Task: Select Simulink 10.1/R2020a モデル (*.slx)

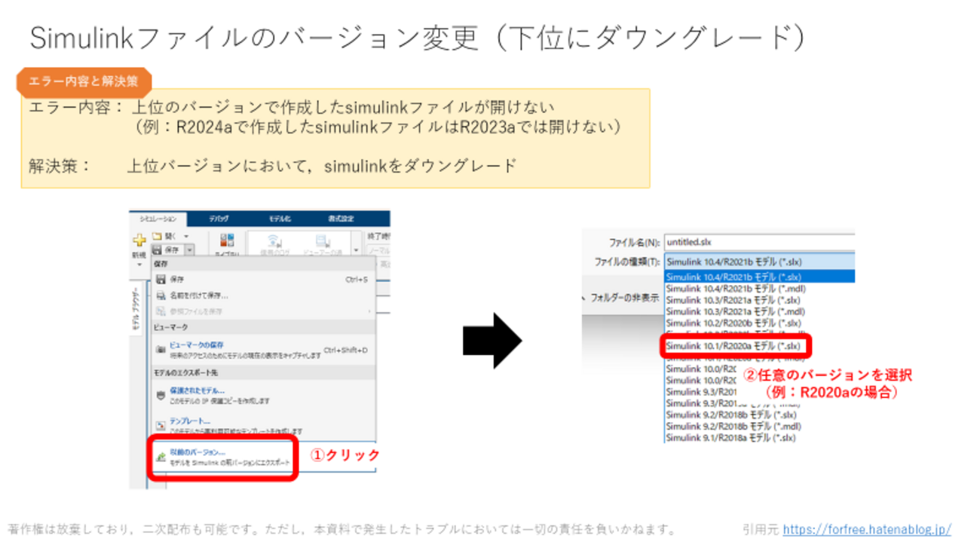Action: 733,346
